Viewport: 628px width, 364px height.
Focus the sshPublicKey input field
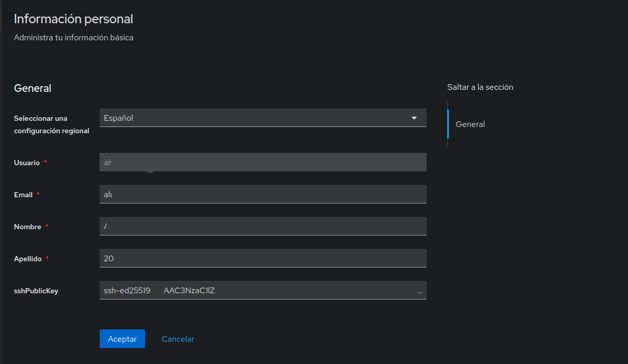click(258, 290)
